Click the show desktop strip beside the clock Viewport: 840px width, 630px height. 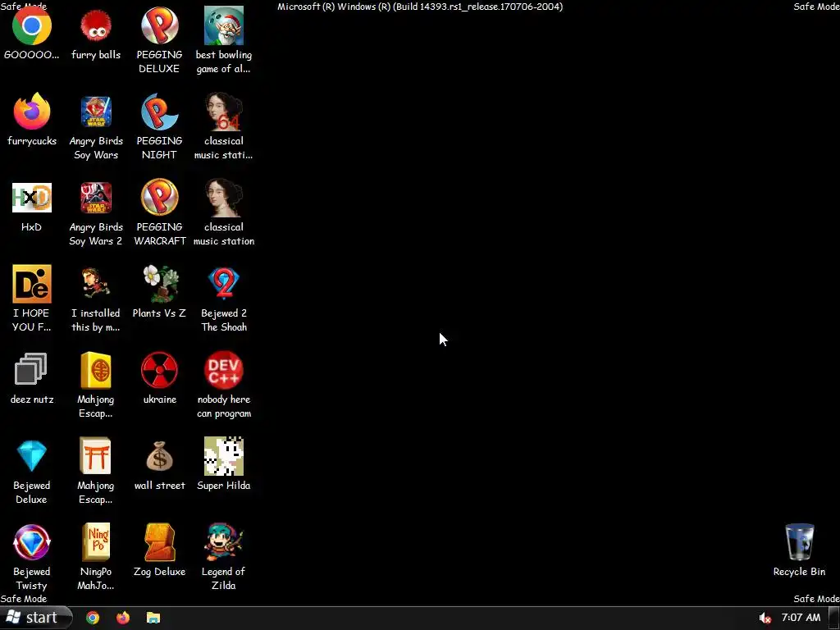point(834,619)
